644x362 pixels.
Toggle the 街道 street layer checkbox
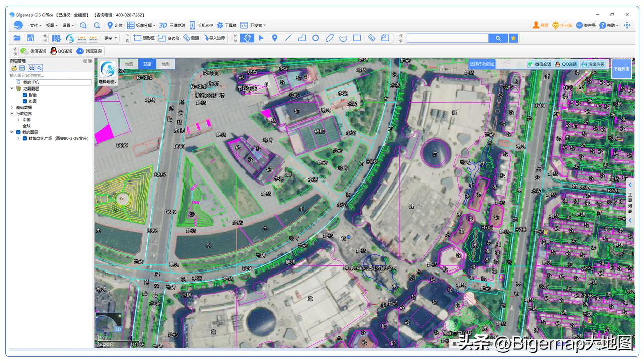[25, 101]
